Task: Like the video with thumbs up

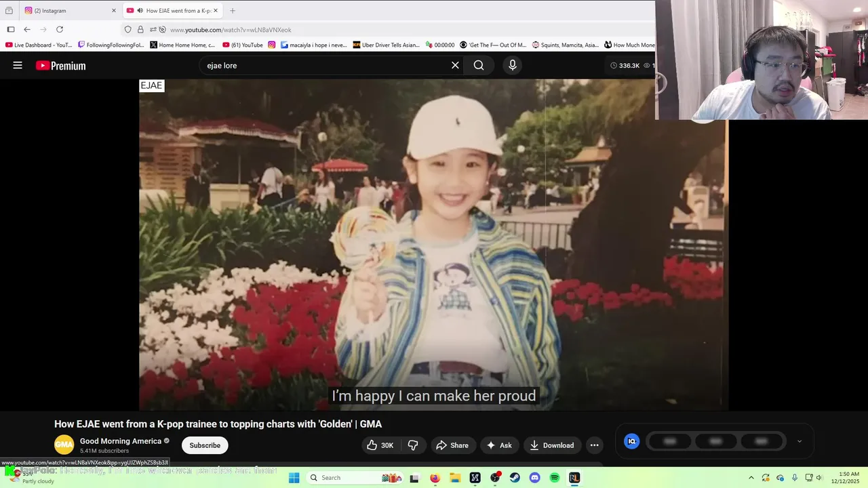Action: 380,445
